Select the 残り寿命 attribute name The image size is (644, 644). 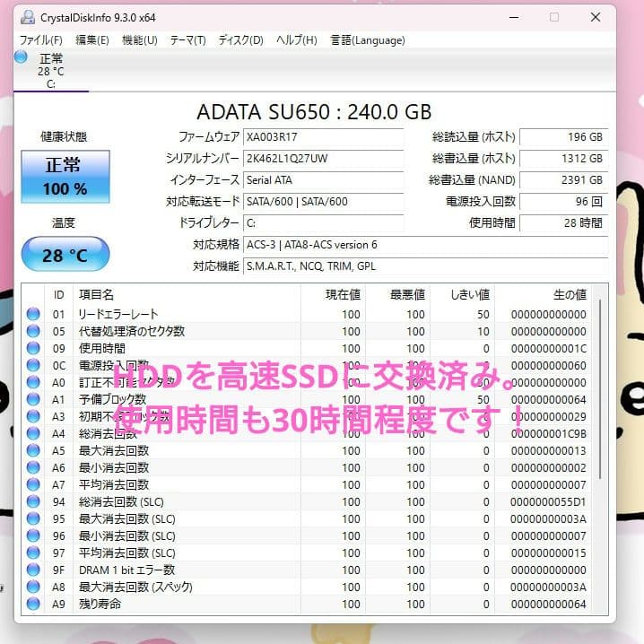coord(100,604)
